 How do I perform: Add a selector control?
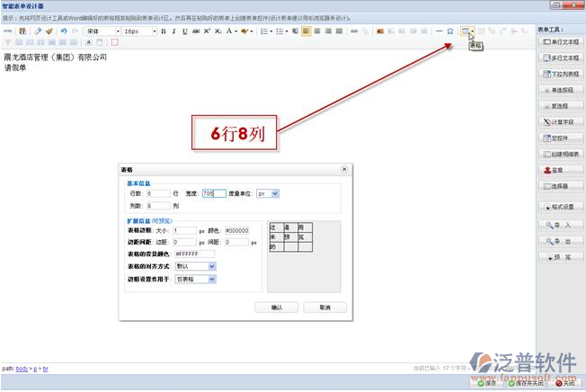point(561,186)
